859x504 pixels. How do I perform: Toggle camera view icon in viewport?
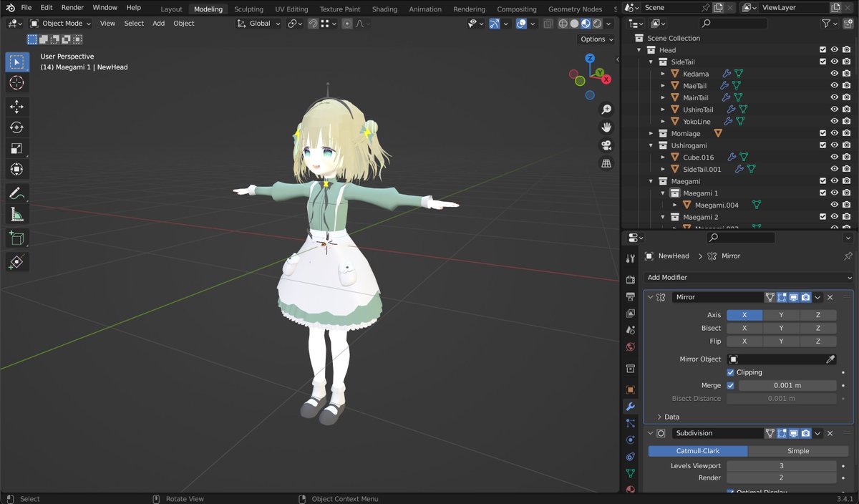pos(606,145)
